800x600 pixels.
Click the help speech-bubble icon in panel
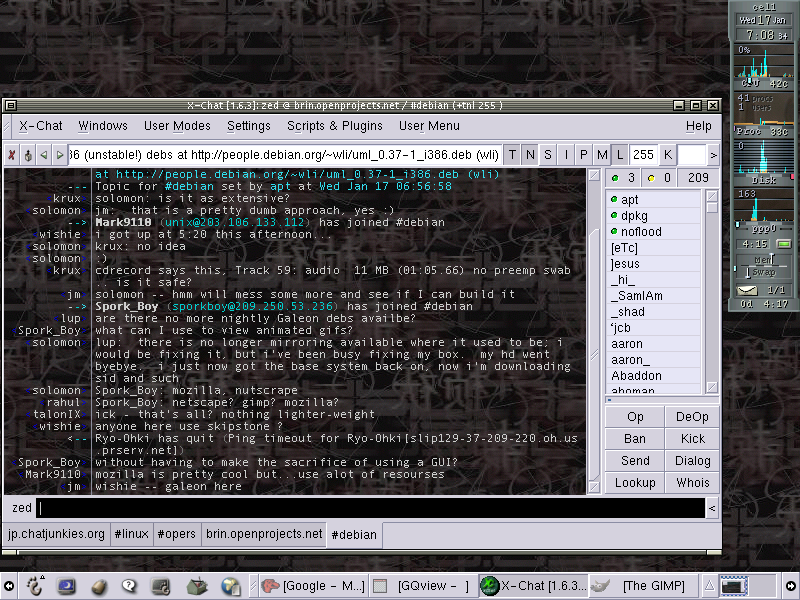(x=130, y=586)
